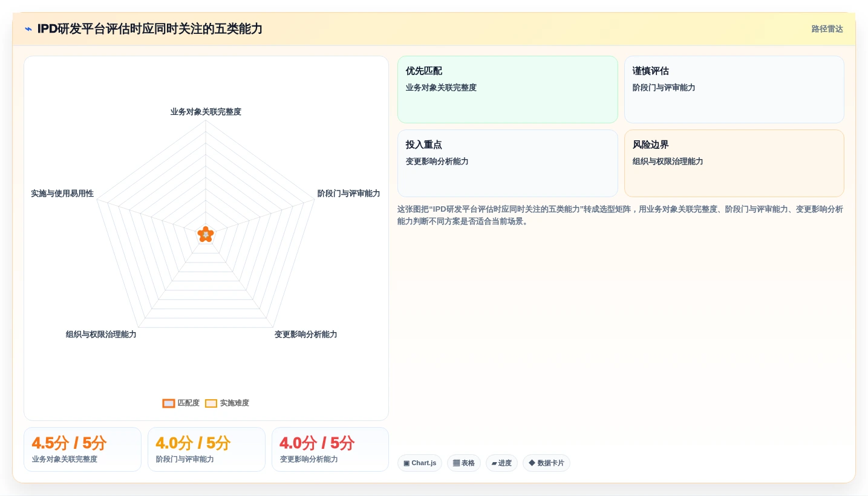Select the 数据卡片 tag chip
Image resolution: width=868 pixels, height=496 pixels.
coord(546,463)
